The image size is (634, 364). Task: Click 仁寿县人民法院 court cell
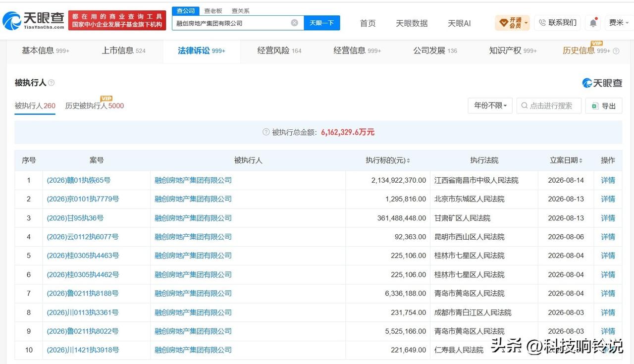point(459,350)
